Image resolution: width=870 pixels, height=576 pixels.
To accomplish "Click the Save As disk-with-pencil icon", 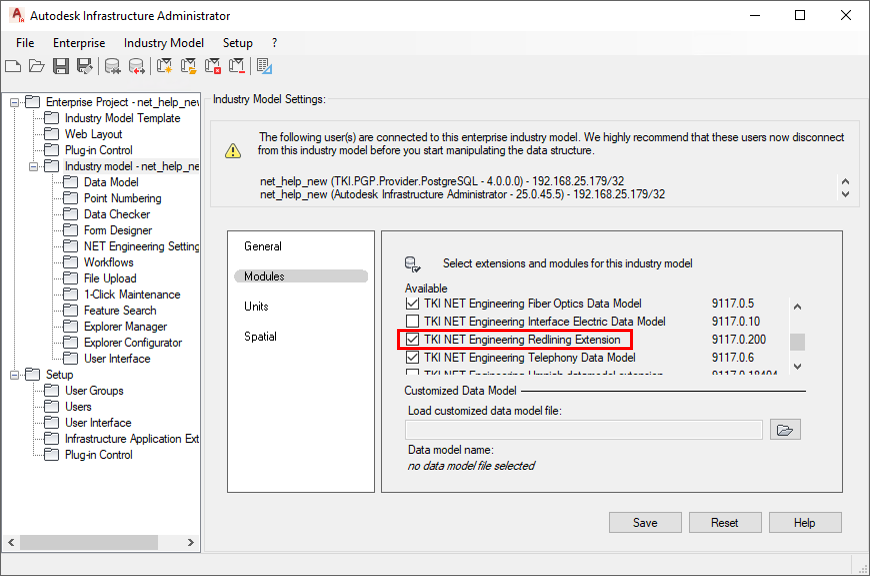I will coord(84,67).
